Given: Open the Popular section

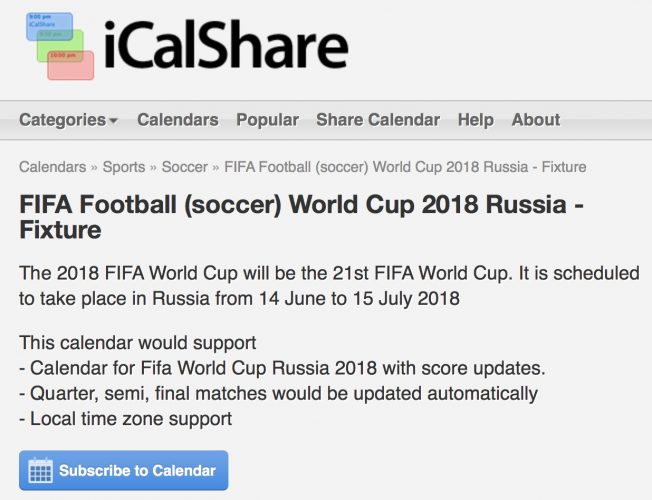Looking at the screenshot, I should click(267, 120).
